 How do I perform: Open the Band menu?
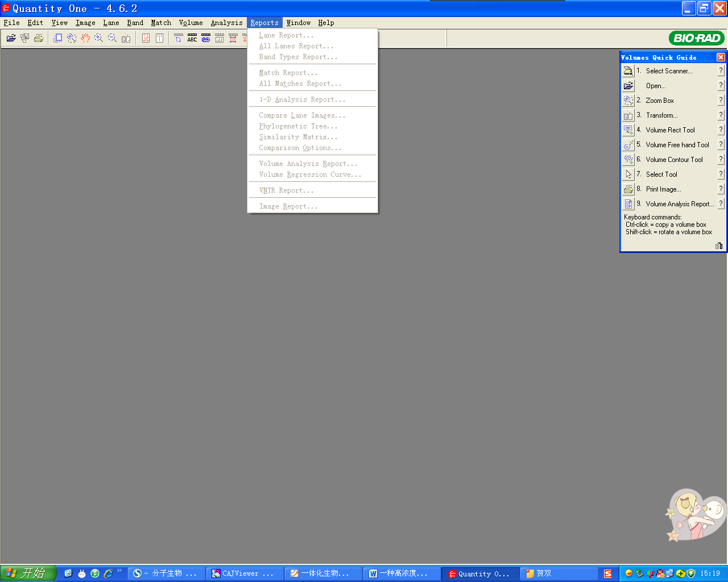point(135,23)
